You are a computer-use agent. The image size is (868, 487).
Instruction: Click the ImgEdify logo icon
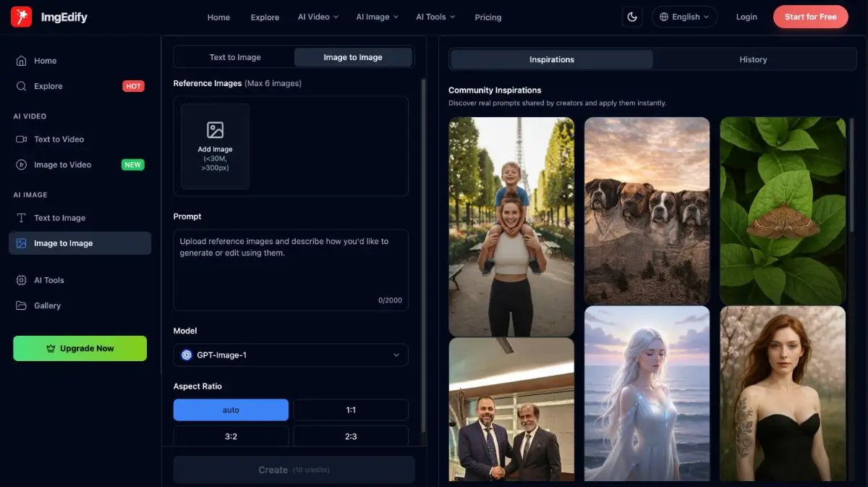coord(21,17)
